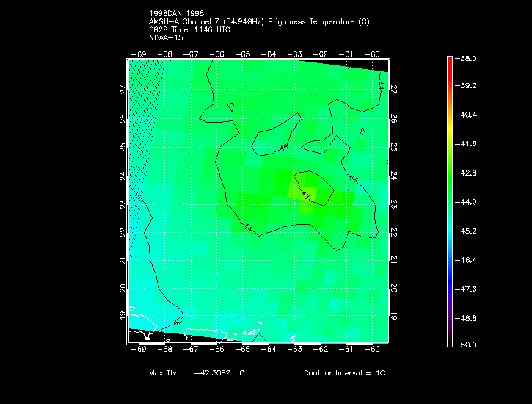Select the -41.6 color scale tick label
This screenshot has height=404, width=532.
click(467, 144)
